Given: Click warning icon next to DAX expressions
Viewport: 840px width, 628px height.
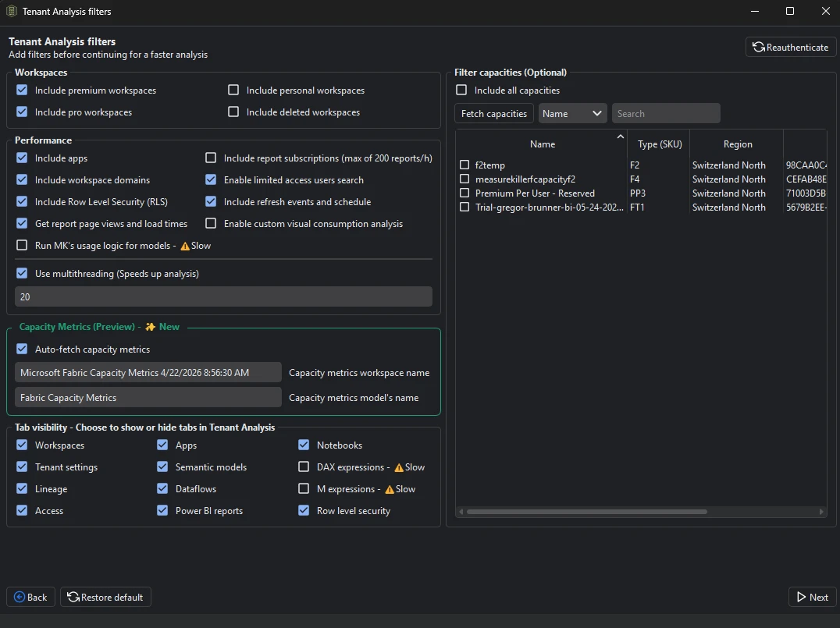Looking at the screenshot, I should tap(399, 468).
